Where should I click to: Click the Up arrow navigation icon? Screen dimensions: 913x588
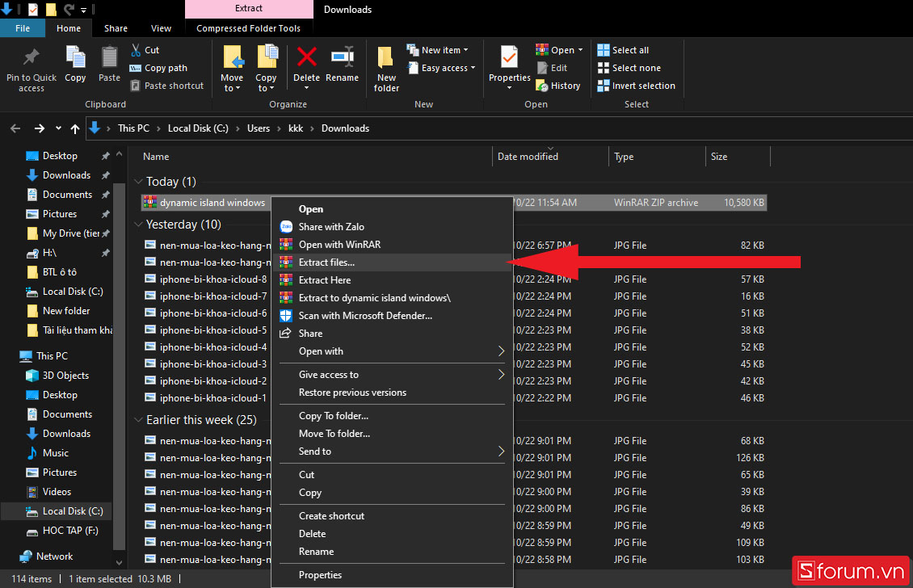(x=75, y=128)
